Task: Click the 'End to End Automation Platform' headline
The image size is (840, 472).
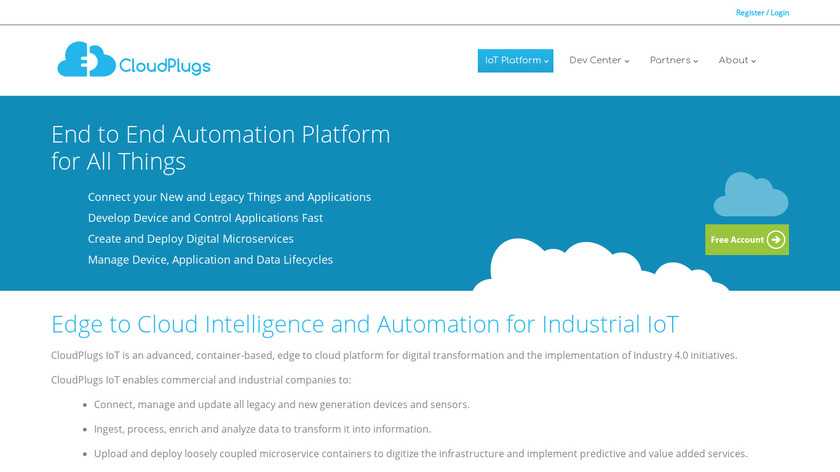Action: tap(221, 148)
